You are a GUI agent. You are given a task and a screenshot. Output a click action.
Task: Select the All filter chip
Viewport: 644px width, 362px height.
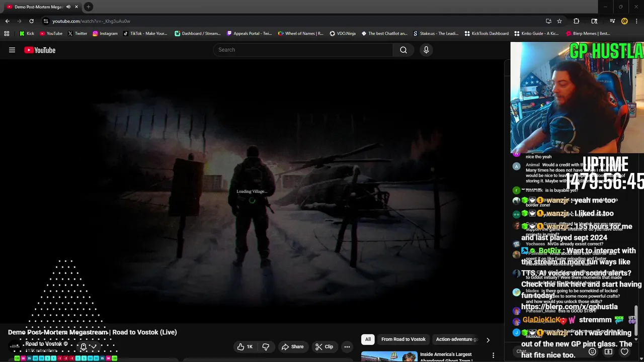tap(368, 339)
